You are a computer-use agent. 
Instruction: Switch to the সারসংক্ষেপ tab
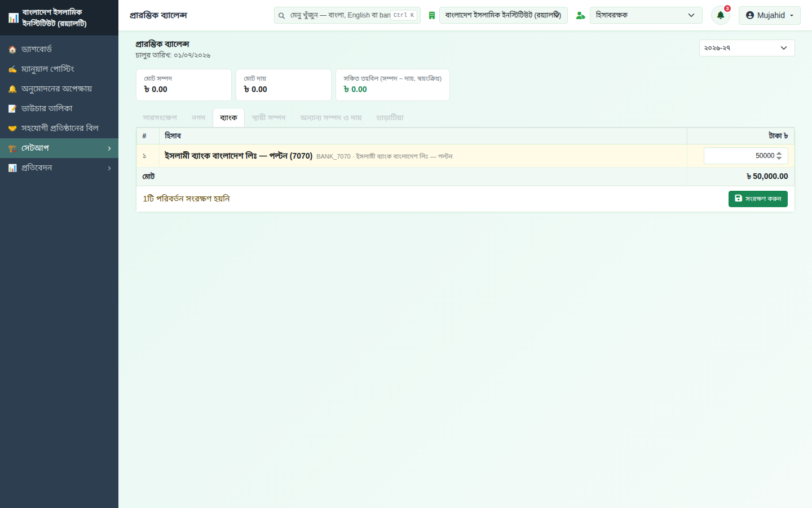pyautogui.click(x=160, y=118)
